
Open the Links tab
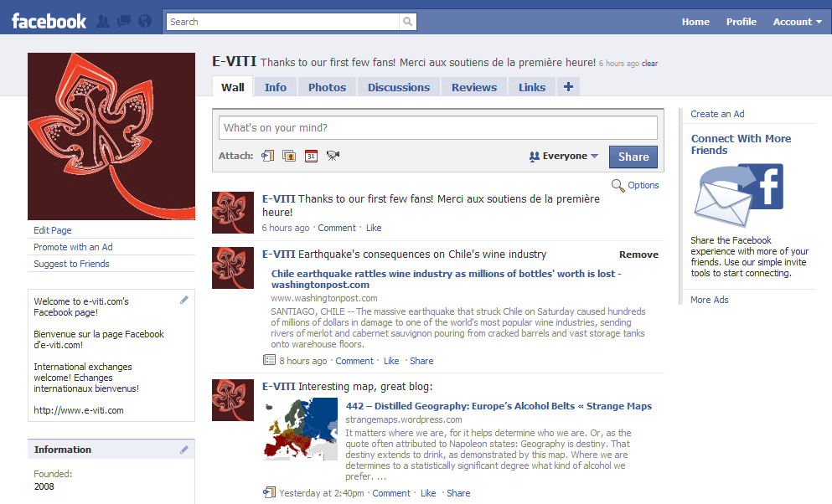[x=532, y=87]
